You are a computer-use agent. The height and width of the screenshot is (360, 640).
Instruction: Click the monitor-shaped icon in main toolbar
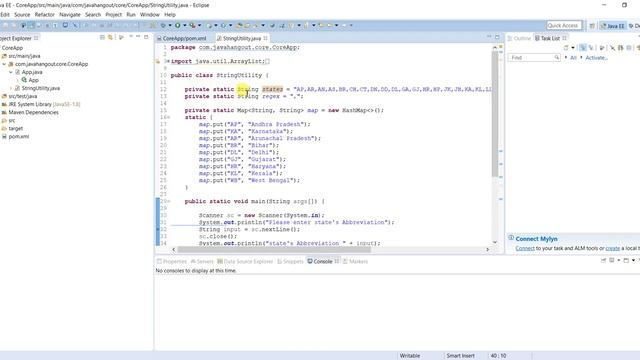pos(65,25)
